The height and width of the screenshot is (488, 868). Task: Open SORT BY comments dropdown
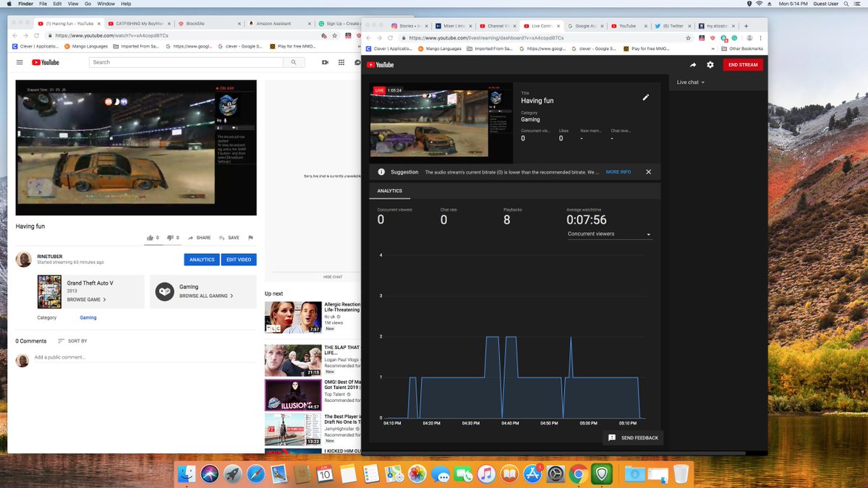click(72, 341)
